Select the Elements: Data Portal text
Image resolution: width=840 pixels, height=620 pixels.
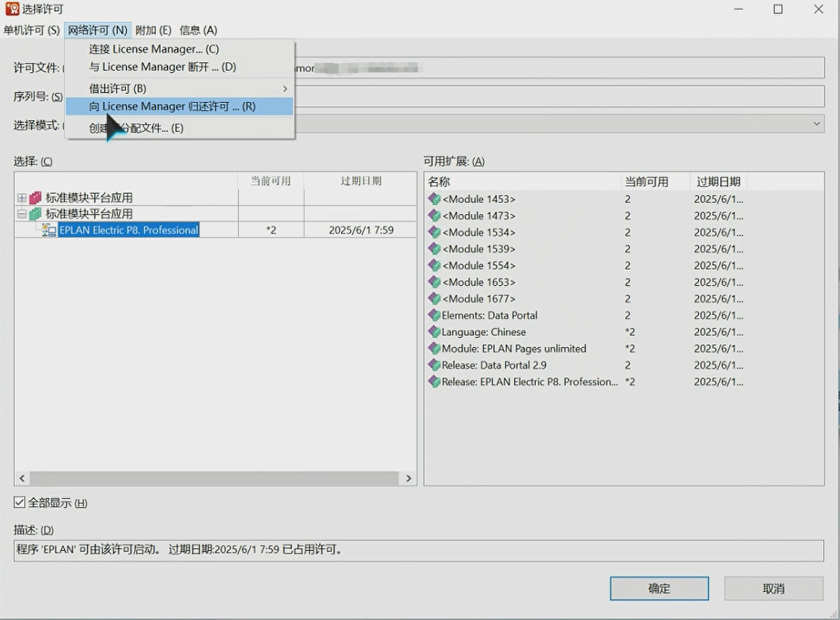tap(490, 315)
